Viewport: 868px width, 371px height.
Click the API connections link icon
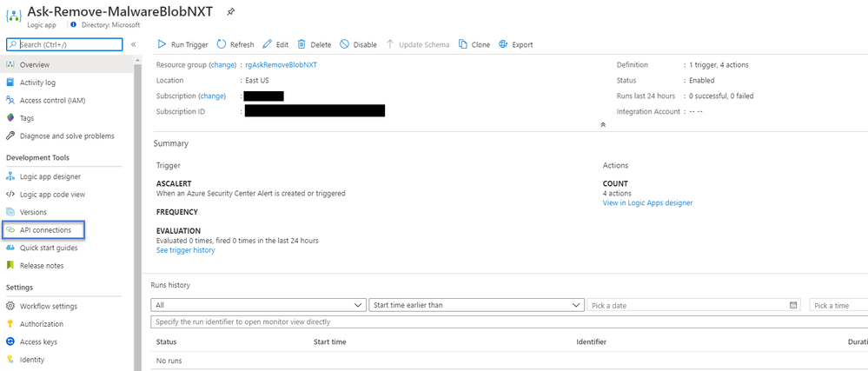pyautogui.click(x=10, y=229)
